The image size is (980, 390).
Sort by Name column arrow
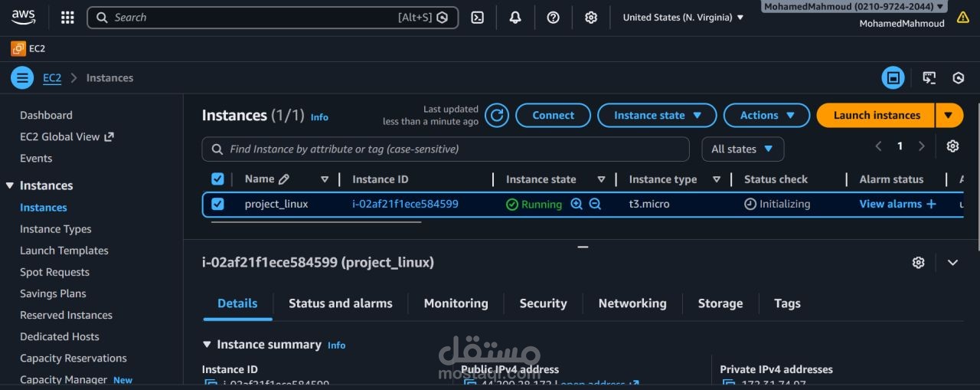click(325, 179)
